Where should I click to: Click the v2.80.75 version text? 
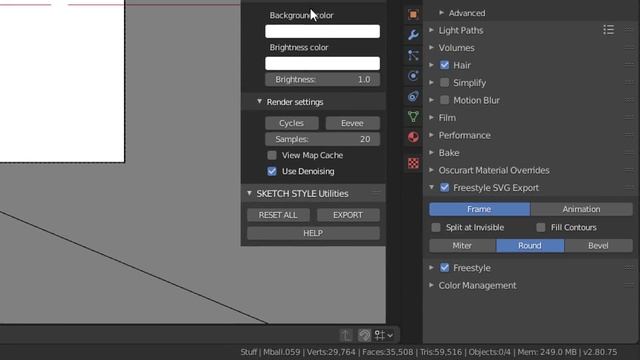[600, 352]
